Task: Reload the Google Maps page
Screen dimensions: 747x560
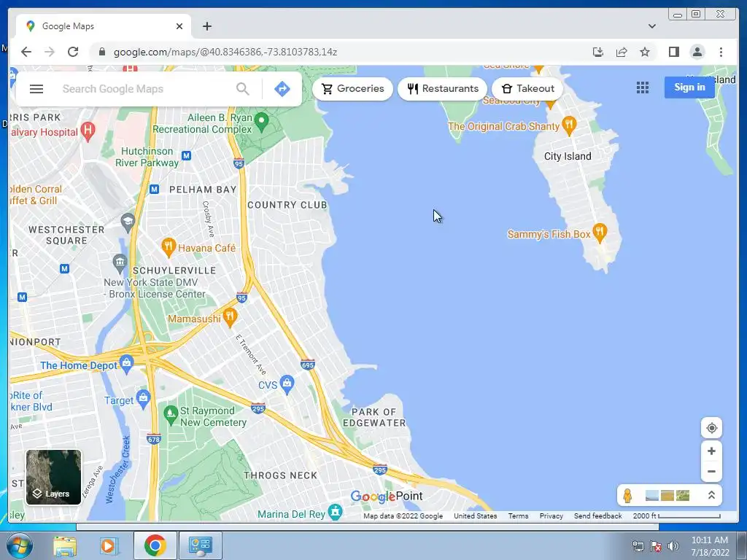Action: point(73,52)
